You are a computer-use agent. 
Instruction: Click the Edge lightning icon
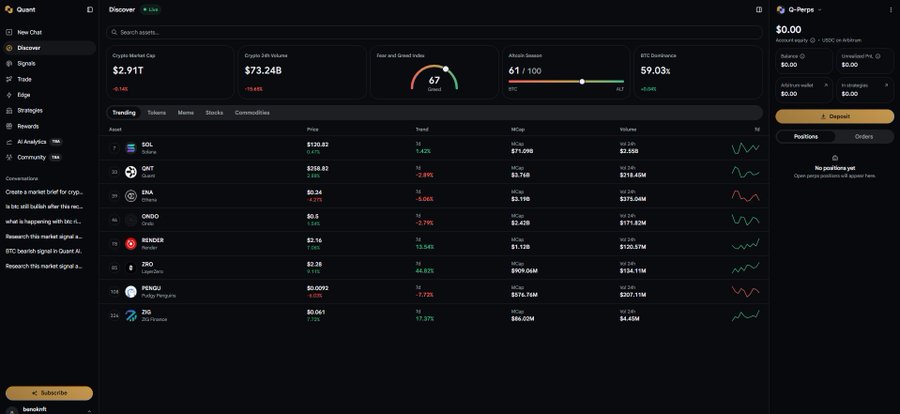[9, 95]
